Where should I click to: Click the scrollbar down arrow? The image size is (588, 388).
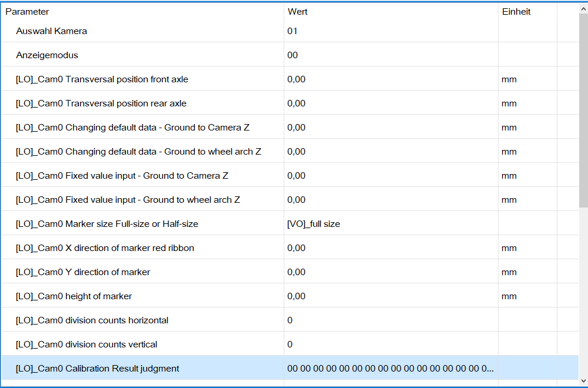click(583, 380)
